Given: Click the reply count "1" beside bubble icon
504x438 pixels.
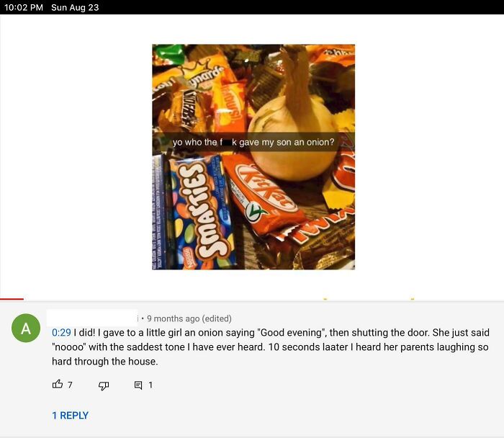Looking at the screenshot, I should click(150, 385).
